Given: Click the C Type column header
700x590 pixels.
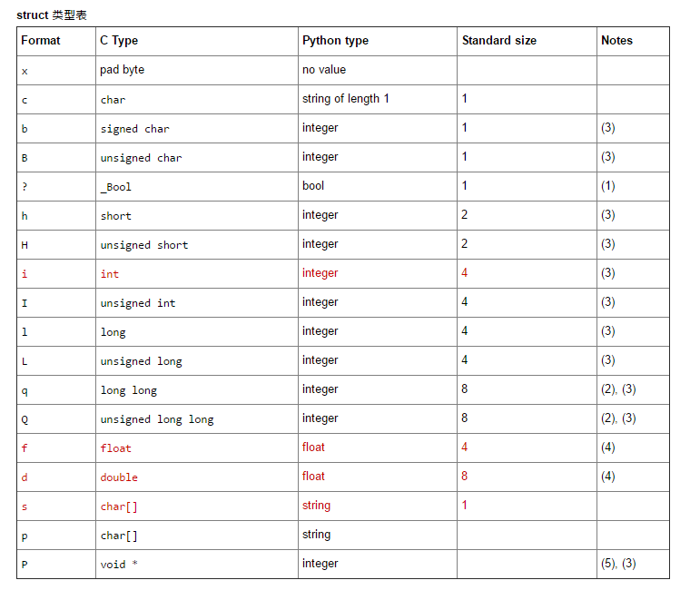Looking at the screenshot, I should [119, 41].
